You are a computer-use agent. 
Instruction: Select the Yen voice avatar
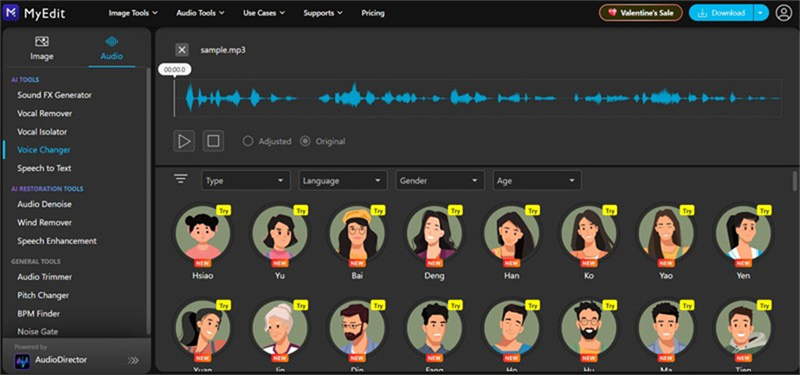coord(743,233)
